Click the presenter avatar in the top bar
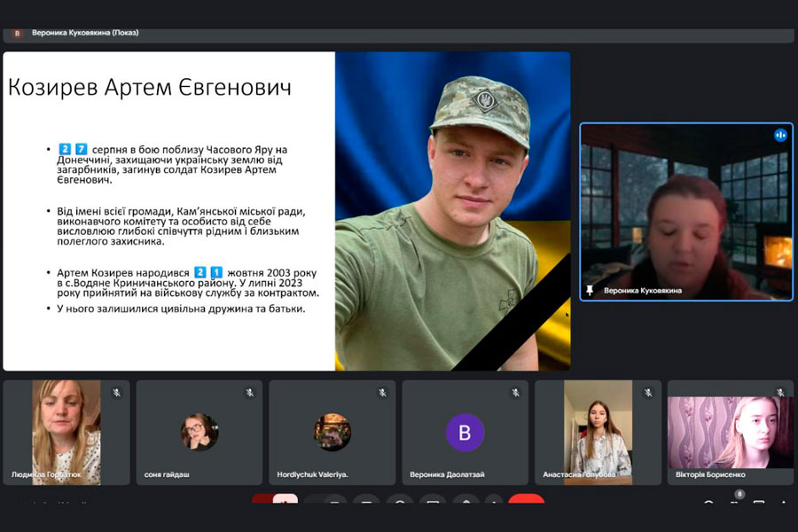The width and height of the screenshot is (798, 532). [x=17, y=33]
